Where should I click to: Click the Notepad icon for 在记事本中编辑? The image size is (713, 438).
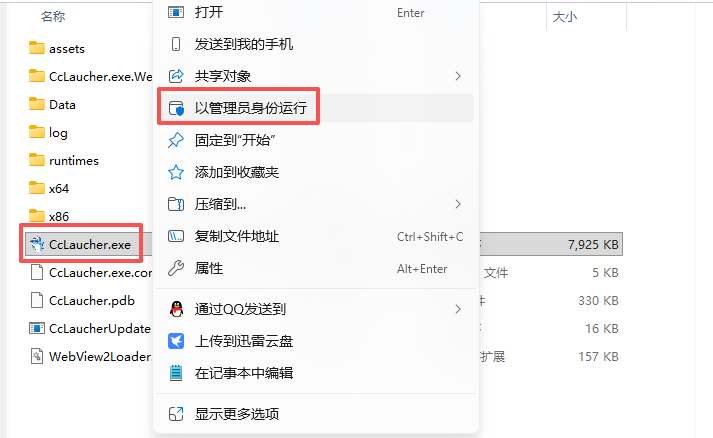[176, 373]
